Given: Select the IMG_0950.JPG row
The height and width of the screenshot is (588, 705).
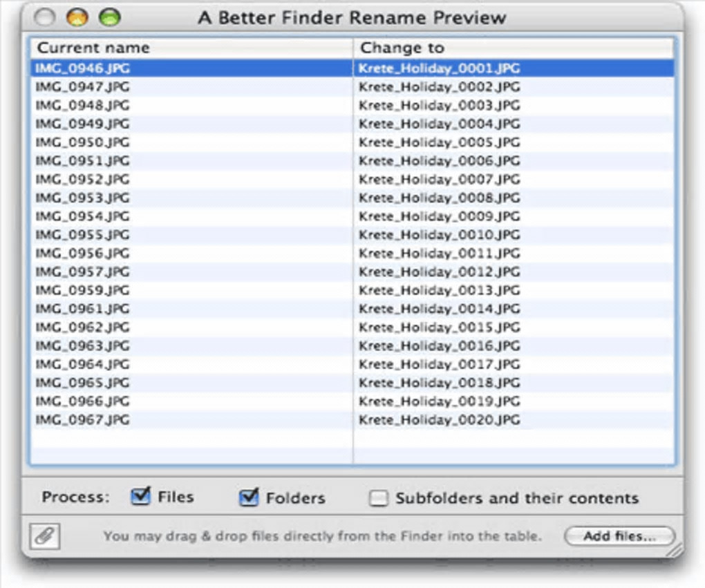Looking at the screenshot, I should coord(352,142).
